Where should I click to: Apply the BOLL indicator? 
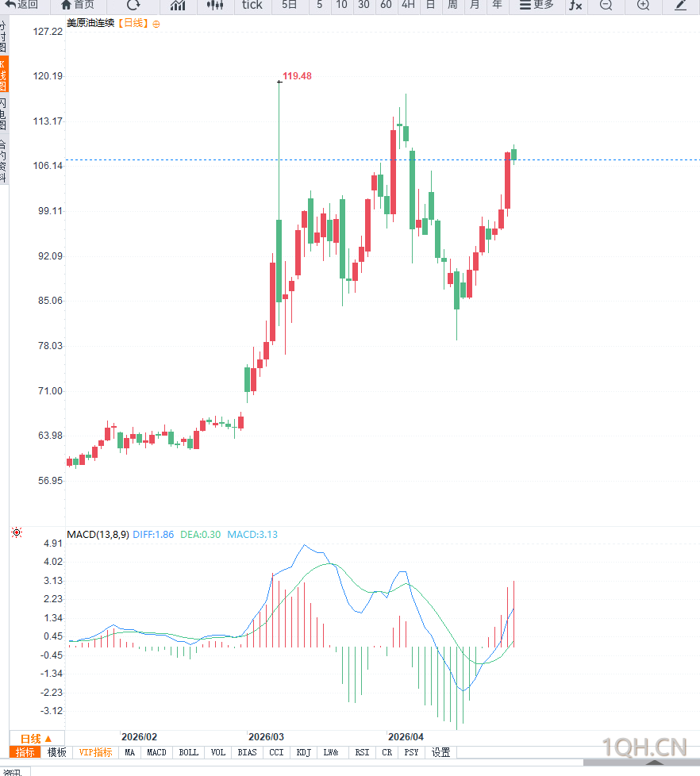point(189,752)
